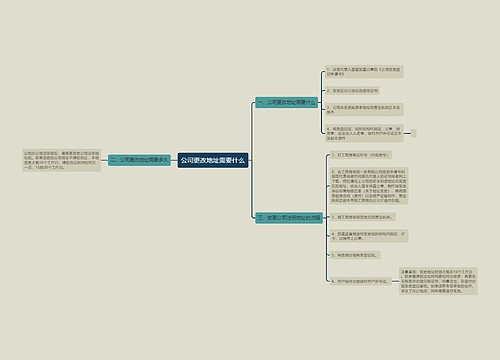Screen dimensions: 500x360
Task: Select step 5 under branch 三 about 税务登记证
Action: click(355, 255)
